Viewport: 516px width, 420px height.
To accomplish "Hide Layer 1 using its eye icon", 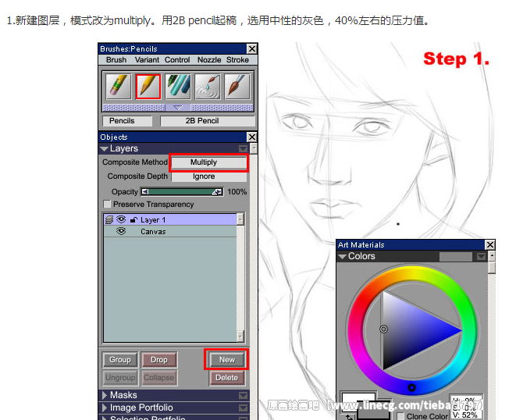I will tap(121, 219).
